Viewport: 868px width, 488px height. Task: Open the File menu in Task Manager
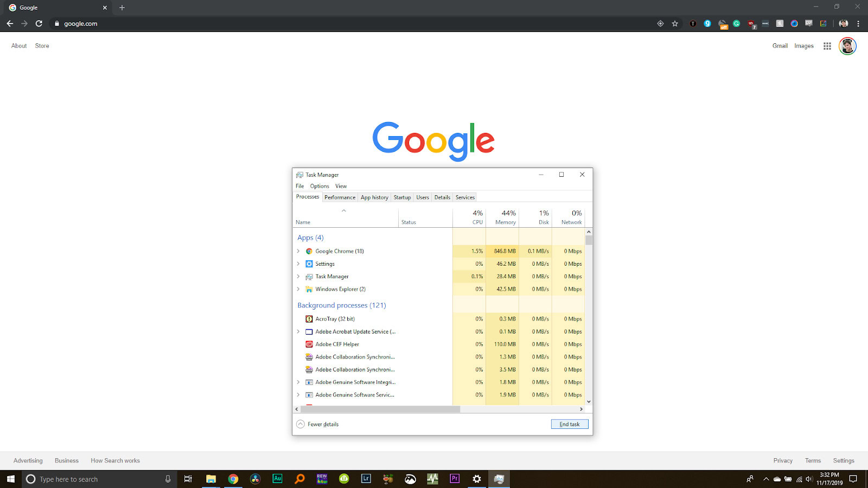(299, 186)
